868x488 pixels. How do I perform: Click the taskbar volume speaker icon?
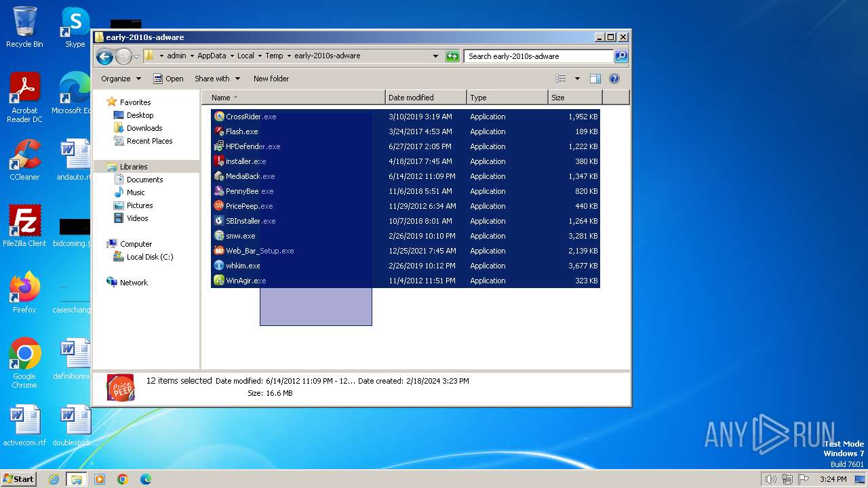[770, 479]
